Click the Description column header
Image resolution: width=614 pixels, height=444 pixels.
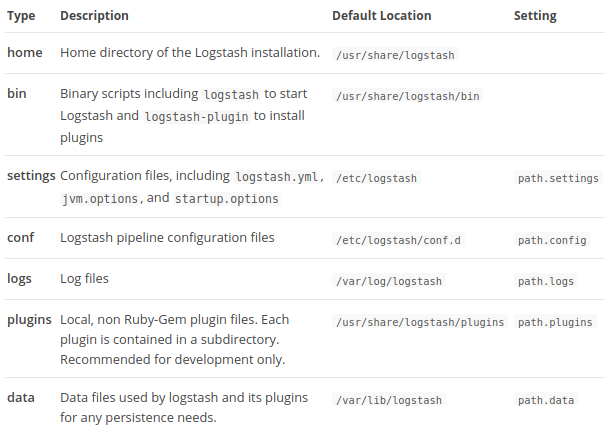click(94, 16)
